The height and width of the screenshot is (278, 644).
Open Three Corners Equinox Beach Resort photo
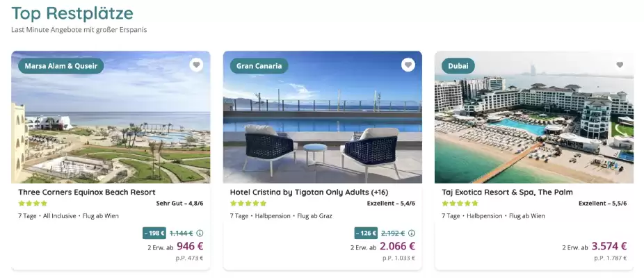tap(111, 125)
